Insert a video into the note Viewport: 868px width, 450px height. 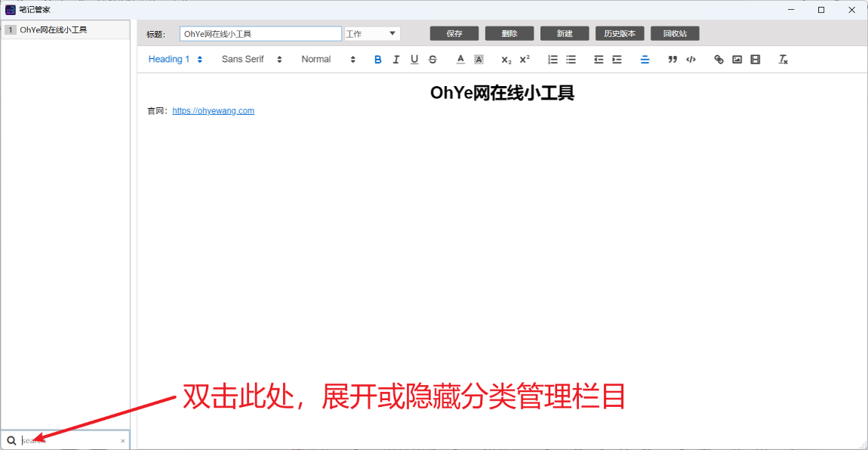point(756,60)
